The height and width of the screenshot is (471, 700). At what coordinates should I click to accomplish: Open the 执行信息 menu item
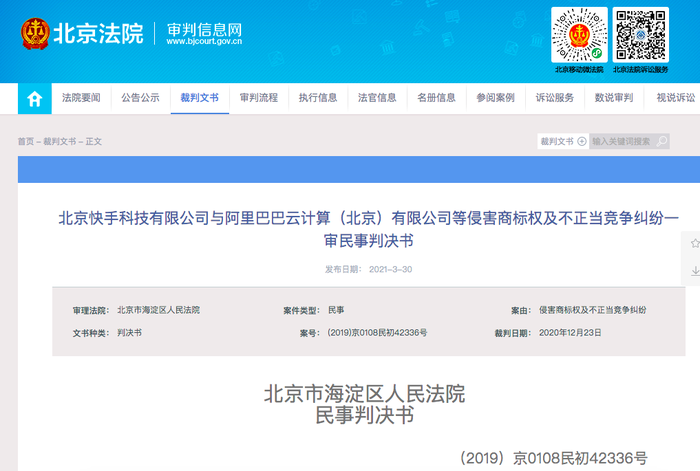(318, 98)
